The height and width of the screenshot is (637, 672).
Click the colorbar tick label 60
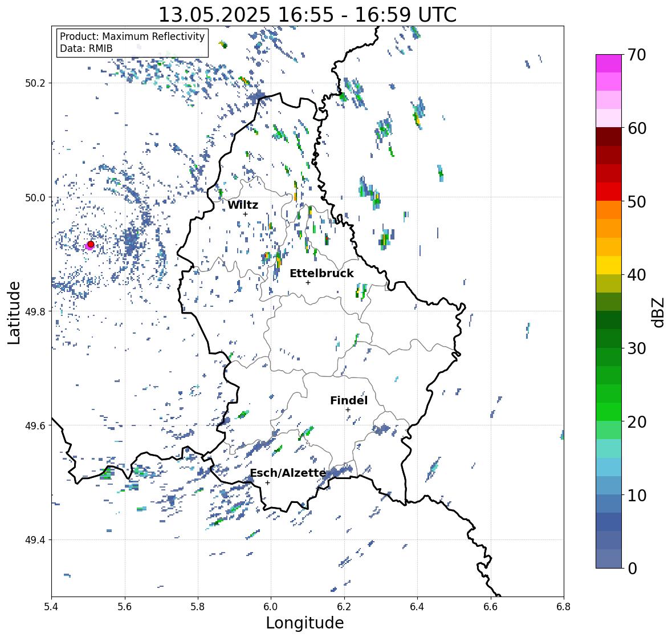(637, 128)
